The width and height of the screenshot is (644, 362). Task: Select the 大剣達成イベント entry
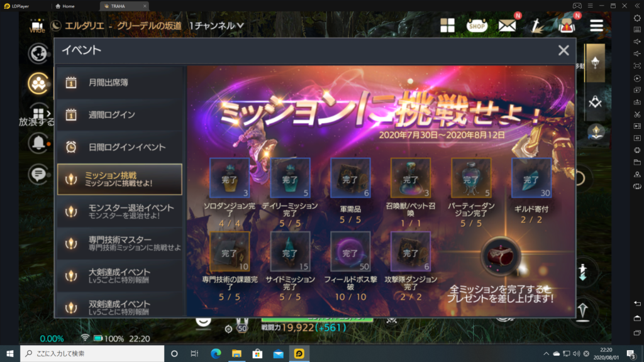(x=119, y=276)
